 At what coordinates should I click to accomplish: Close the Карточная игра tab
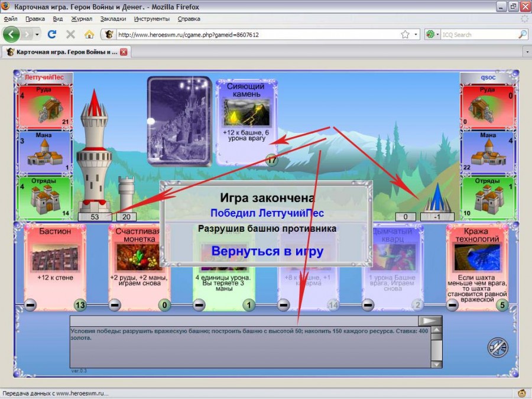tap(124, 52)
